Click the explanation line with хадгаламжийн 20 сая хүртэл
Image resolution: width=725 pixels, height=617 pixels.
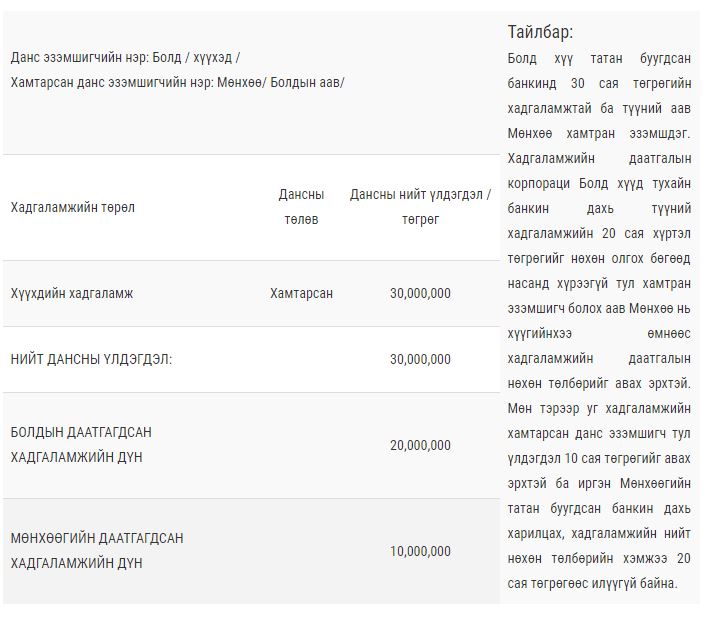pyautogui.click(x=599, y=233)
